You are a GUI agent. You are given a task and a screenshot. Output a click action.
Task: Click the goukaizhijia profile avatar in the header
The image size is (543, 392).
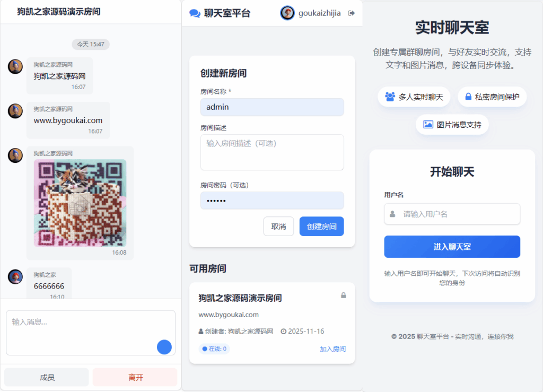pos(287,13)
